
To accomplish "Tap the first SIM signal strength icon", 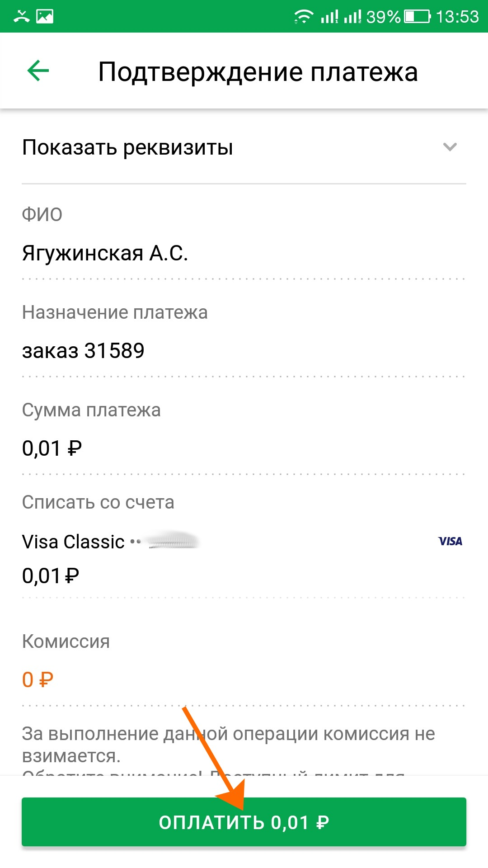I will (x=329, y=17).
